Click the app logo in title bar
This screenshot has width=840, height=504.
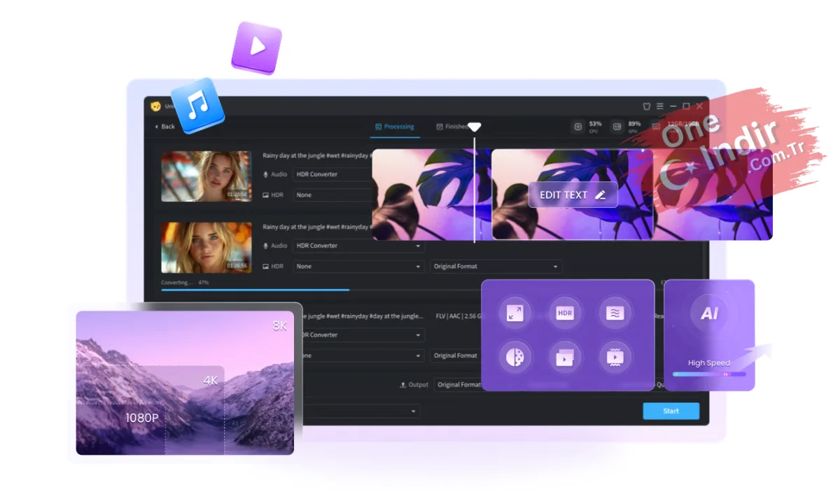pyautogui.click(x=155, y=106)
